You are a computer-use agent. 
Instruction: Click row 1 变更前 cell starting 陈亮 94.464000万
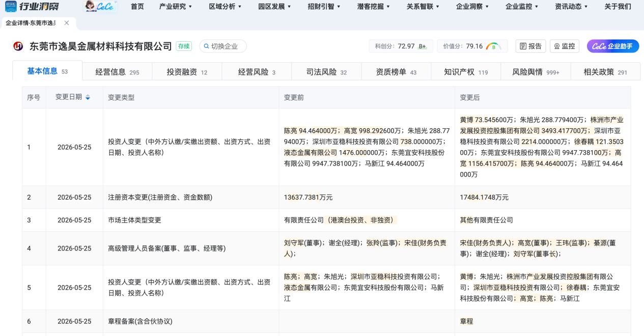pyautogui.click(x=366, y=147)
